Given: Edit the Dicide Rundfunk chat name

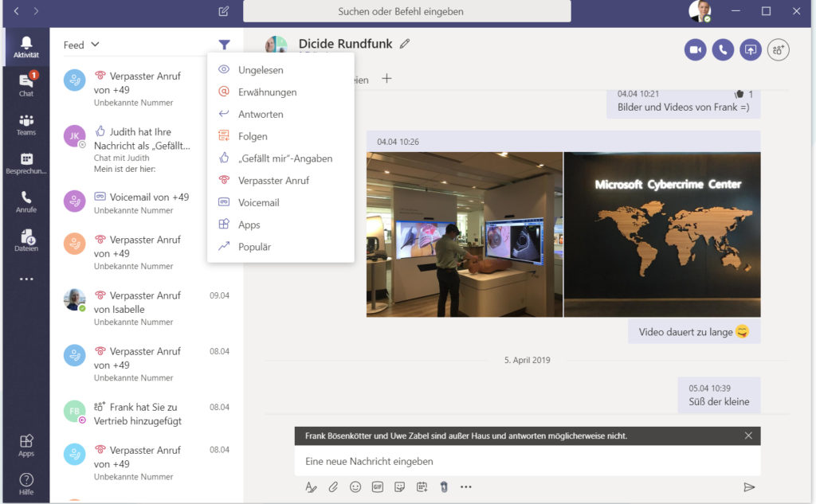Looking at the screenshot, I should click(x=405, y=44).
